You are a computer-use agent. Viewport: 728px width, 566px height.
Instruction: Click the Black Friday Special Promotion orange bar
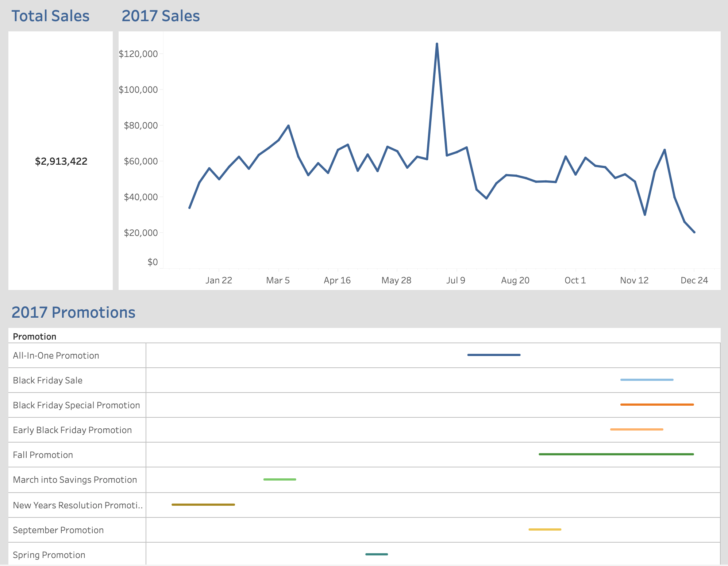pyautogui.click(x=657, y=405)
